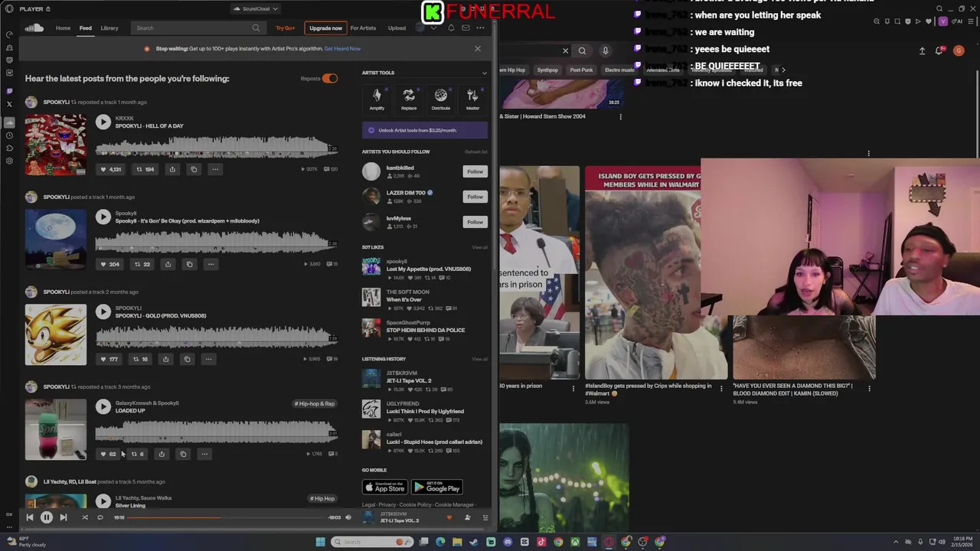This screenshot has width=980, height=551.
Task: Open more options for HELL OF A DAY
Action: (215, 169)
